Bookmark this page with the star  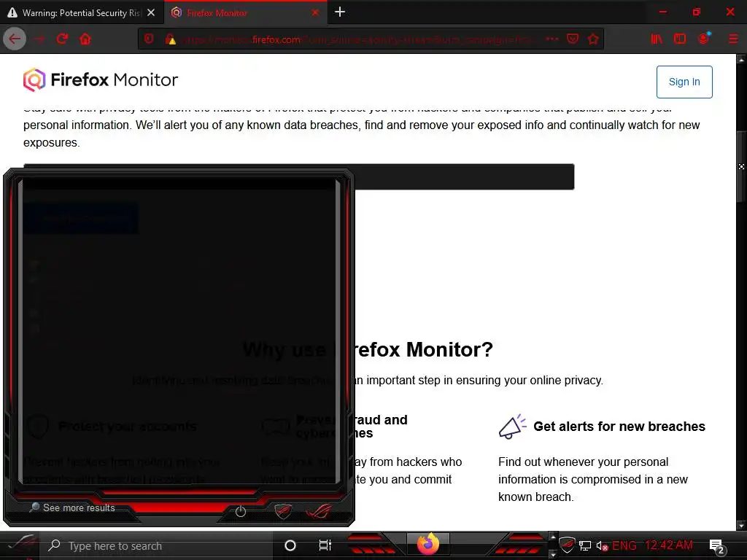[593, 39]
